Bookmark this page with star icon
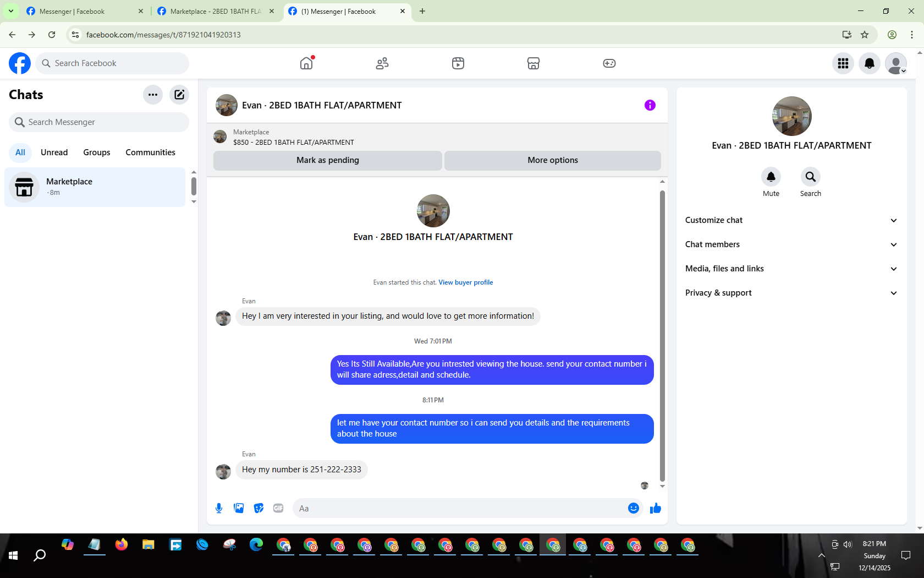The width and height of the screenshot is (924, 578). (x=865, y=35)
